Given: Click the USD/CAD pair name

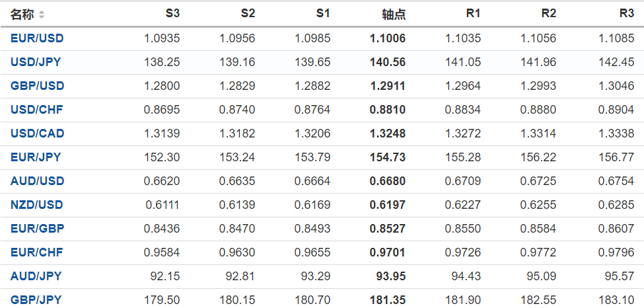Looking at the screenshot, I should point(38,134).
